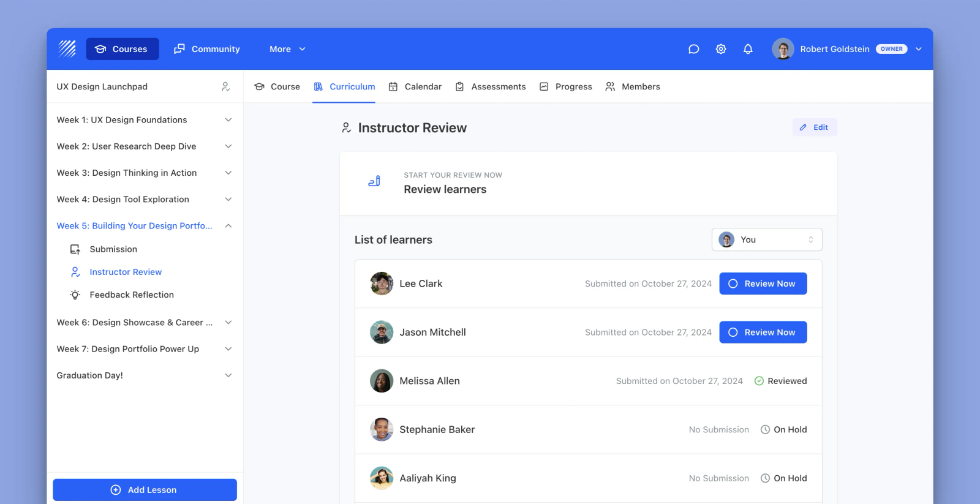The width and height of the screenshot is (980, 504).
Task: Expand Week 4: Design Tool Exploration
Action: [228, 199]
